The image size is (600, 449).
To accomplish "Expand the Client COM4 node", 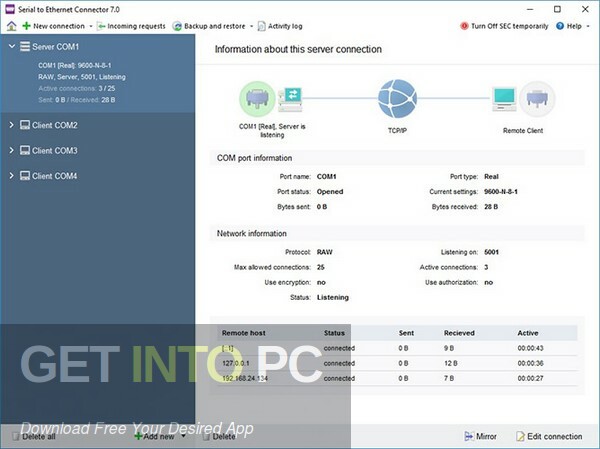I will point(11,175).
